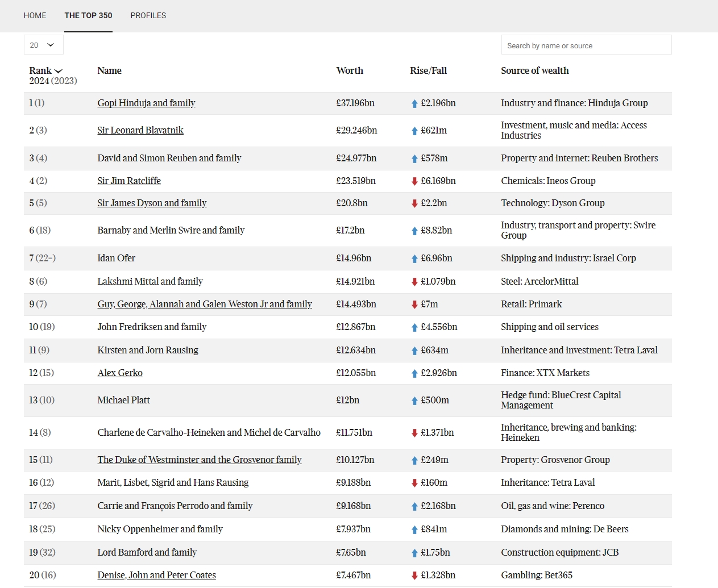
Task: Open Sir Jim Ratcliffe profile link
Action: (129, 181)
